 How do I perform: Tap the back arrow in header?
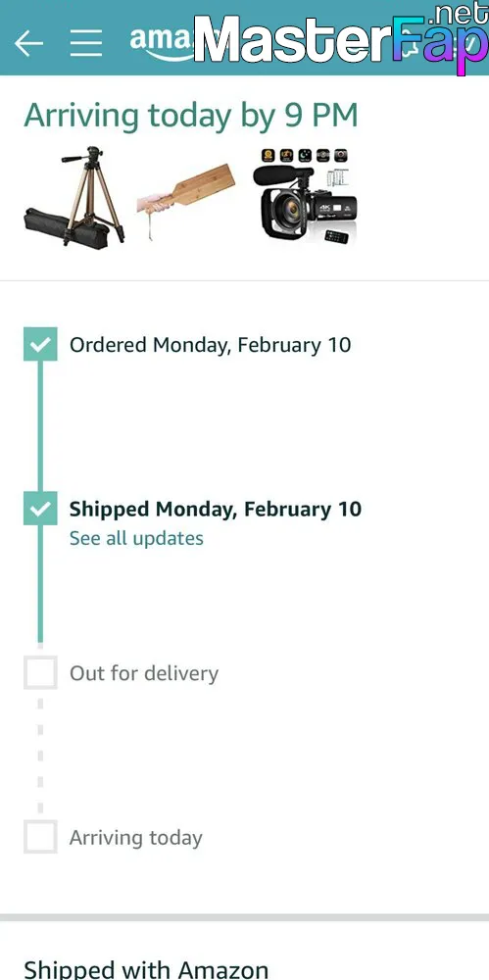point(28,43)
